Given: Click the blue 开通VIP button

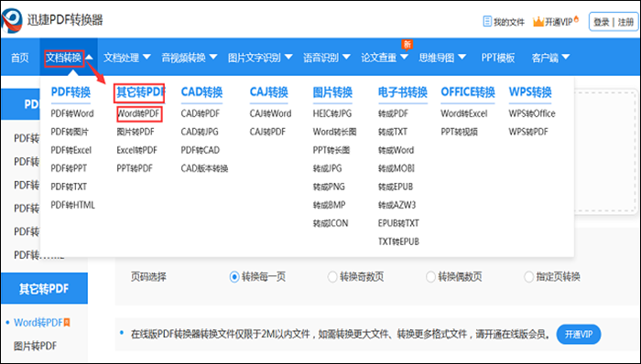Looking at the screenshot, I should pos(579,335).
